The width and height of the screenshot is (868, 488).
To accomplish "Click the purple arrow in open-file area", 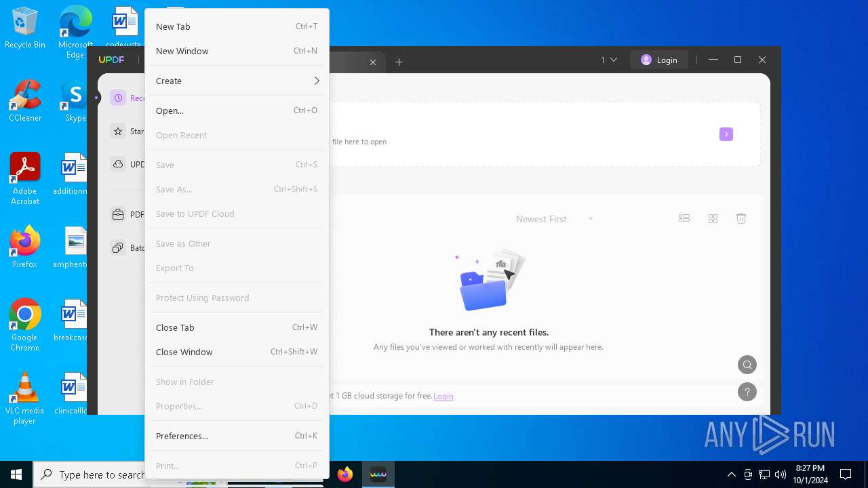I will [726, 134].
